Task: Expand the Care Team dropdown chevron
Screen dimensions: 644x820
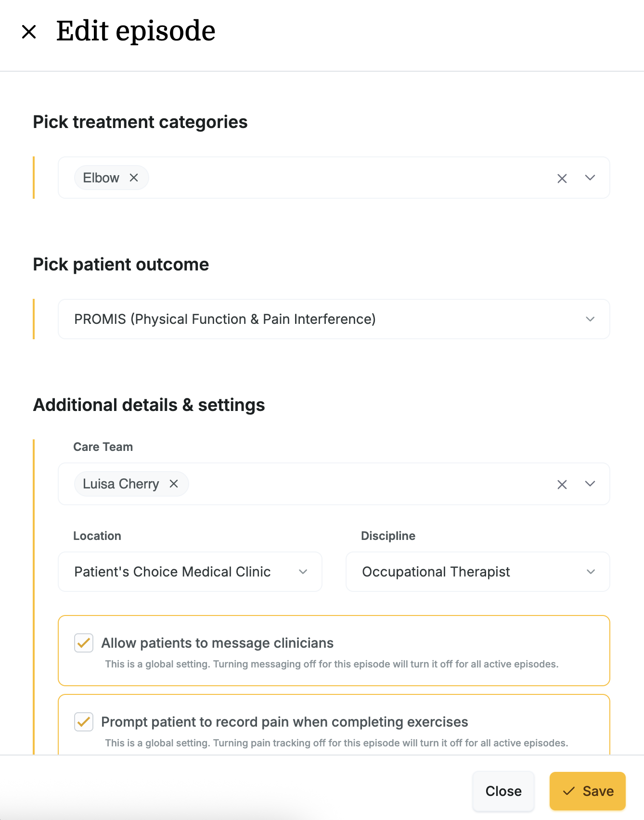Action: click(590, 484)
